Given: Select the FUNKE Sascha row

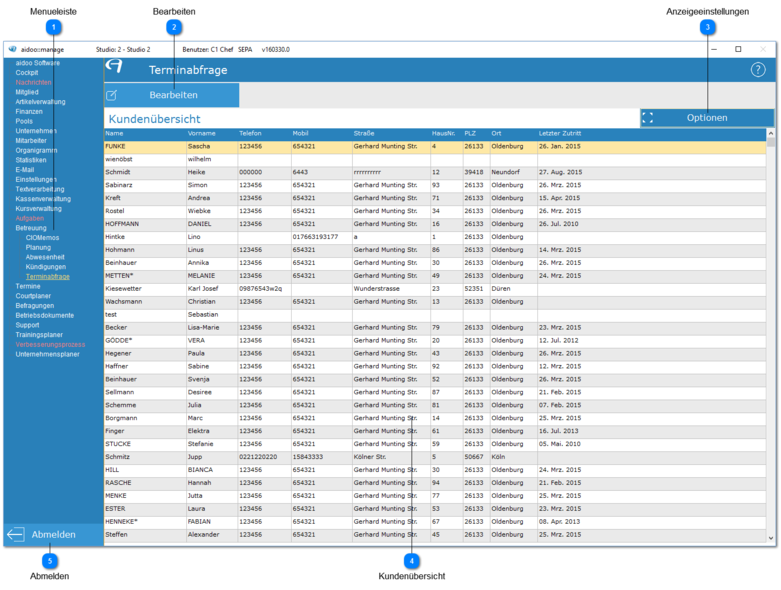Looking at the screenshot, I should 435,146.
